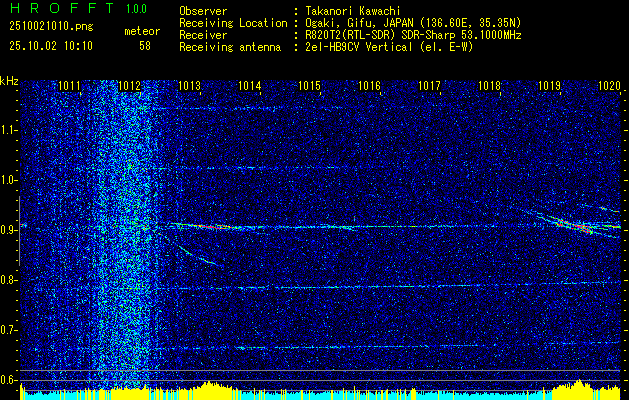Click the 1.1 frequency axis label

click(x=7, y=130)
